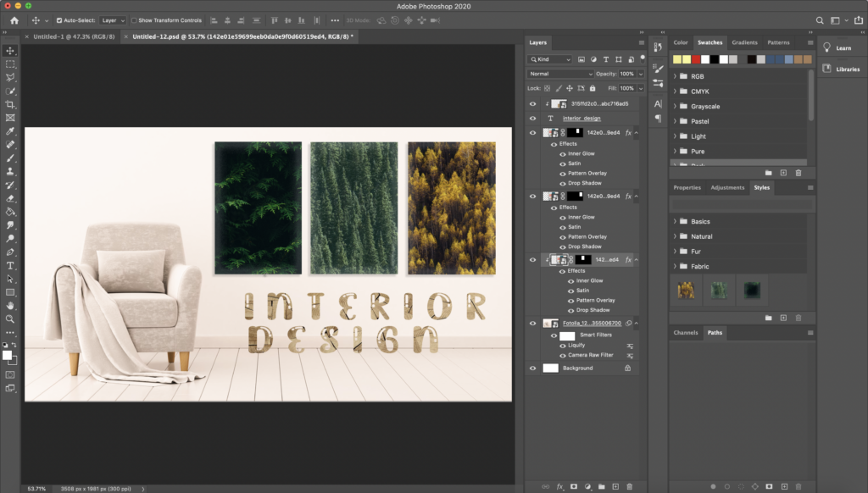This screenshot has width=868, height=493.
Task: Hide the Background layer visibility eye
Action: (x=532, y=368)
